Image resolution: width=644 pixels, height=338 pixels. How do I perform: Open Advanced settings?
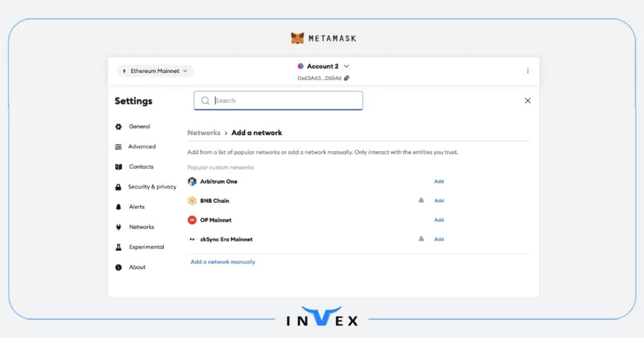tap(142, 146)
